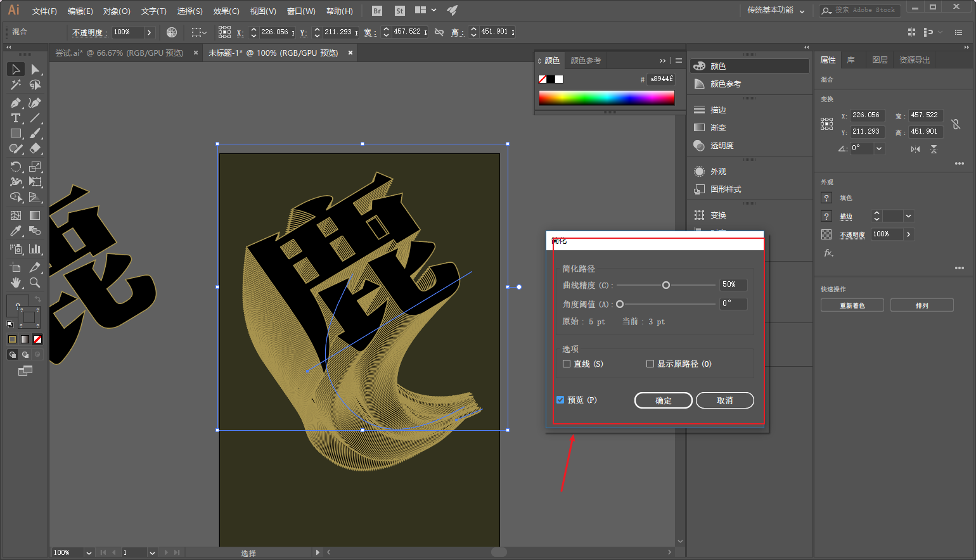The image size is (976, 560).
Task: Swap fill and stroke arrows
Action: [x=37, y=298]
